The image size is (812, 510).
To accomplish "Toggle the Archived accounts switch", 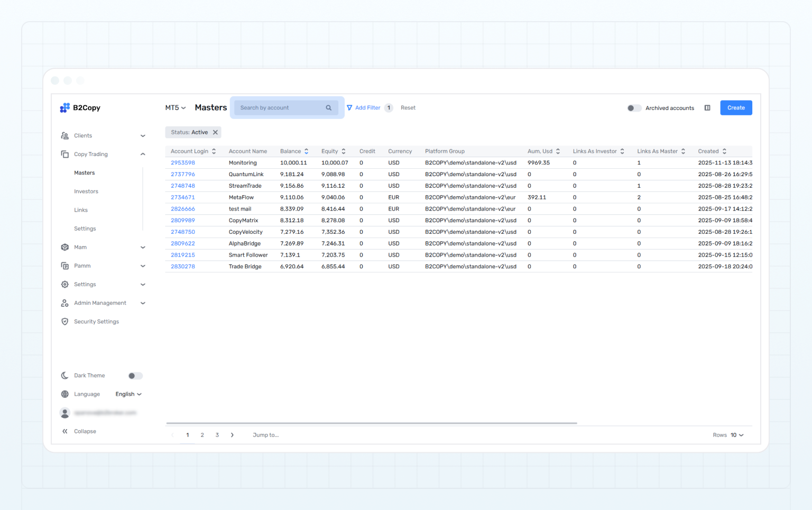I will 634,108.
